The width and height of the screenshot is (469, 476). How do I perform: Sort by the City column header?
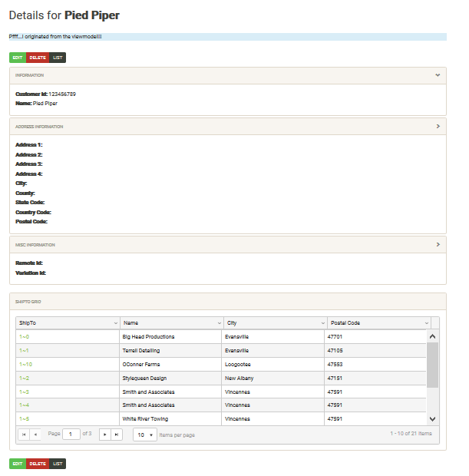pos(232,323)
